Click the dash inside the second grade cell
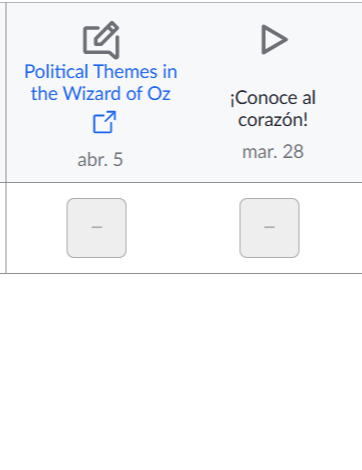 pos(269,227)
